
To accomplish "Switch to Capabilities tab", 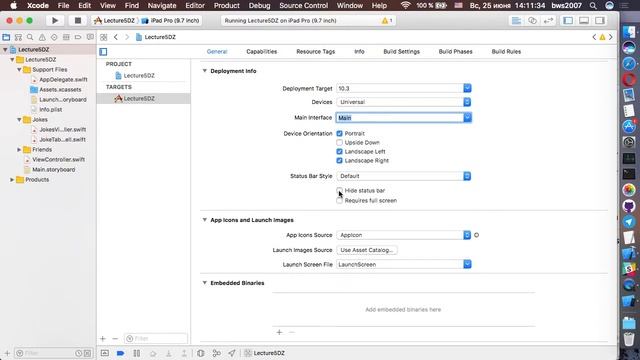I will (x=262, y=52).
